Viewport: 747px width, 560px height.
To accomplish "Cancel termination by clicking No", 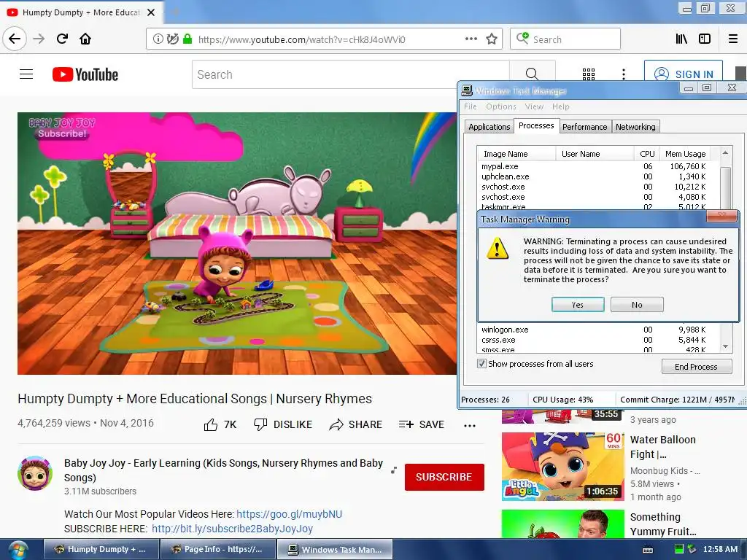I will [637, 305].
